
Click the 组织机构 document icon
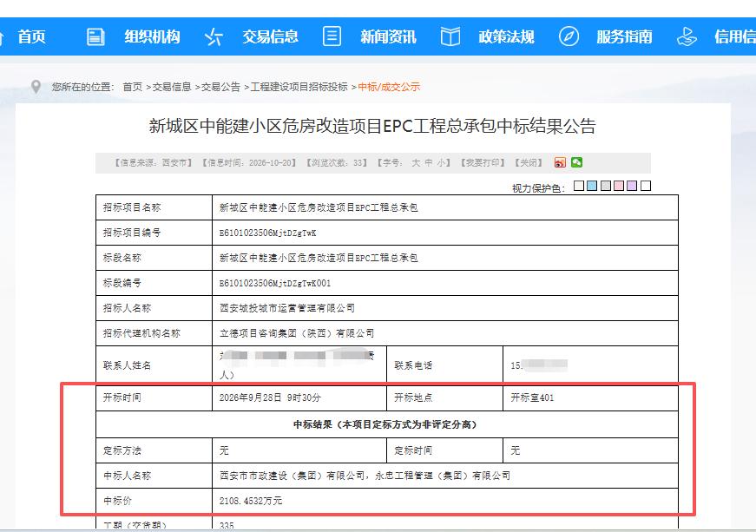pos(95,36)
